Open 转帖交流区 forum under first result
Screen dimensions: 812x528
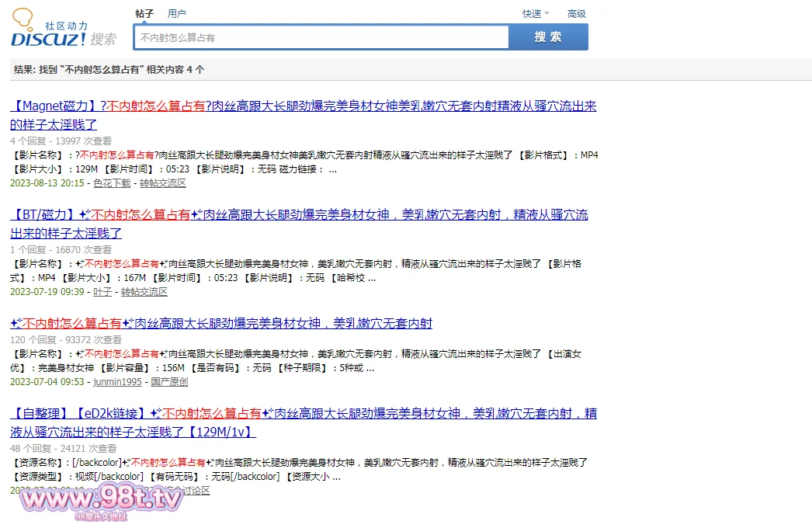[163, 183]
